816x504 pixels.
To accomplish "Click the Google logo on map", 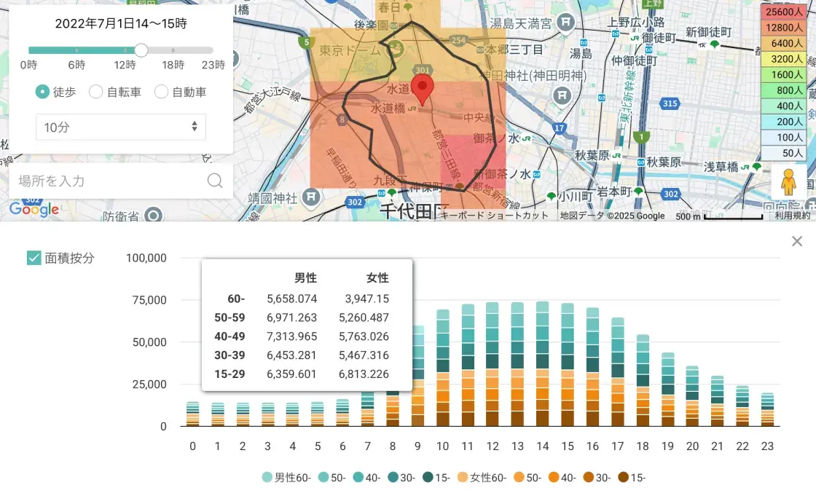I will coord(34,209).
